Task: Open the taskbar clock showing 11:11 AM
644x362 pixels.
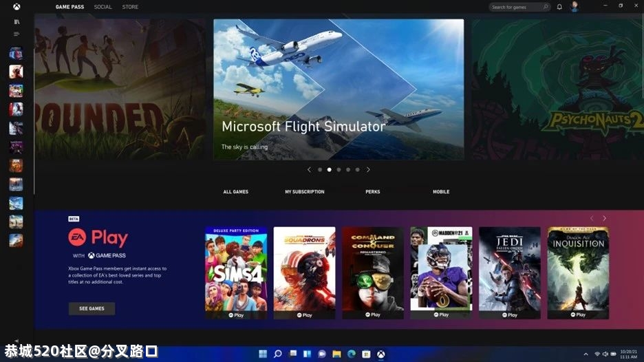Action: click(x=629, y=354)
